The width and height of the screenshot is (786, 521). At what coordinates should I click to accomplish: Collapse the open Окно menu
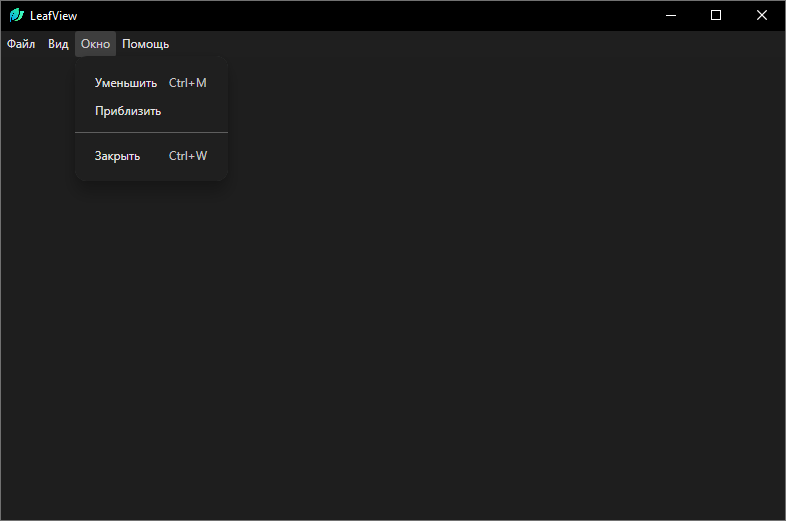point(95,44)
